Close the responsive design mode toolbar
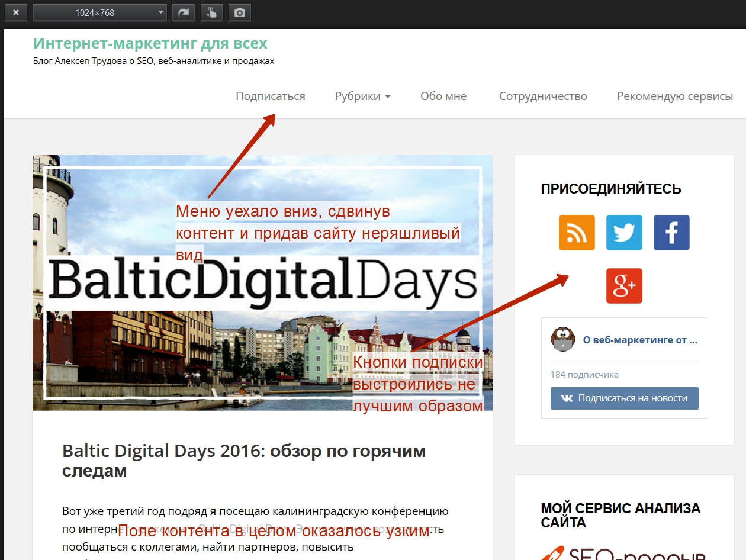Image resolution: width=746 pixels, height=560 pixels. (x=16, y=12)
